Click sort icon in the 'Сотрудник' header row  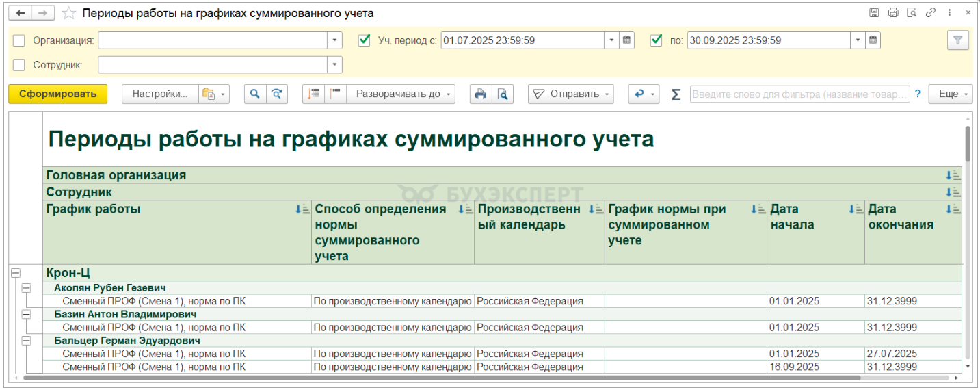tap(953, 192)
